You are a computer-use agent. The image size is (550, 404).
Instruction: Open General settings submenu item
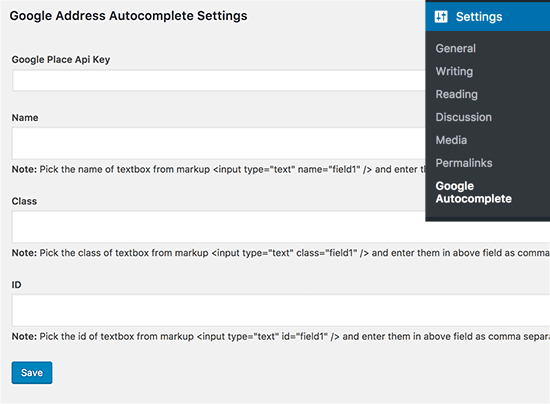click(456, 48)
